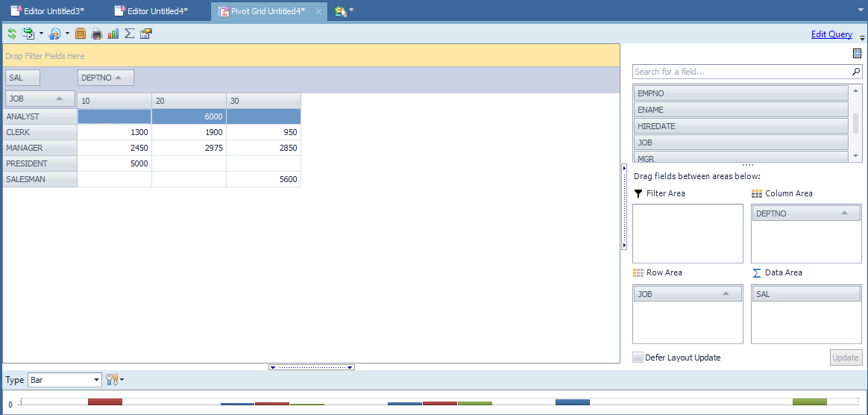Viewport: 868px width, 415px height.
Task: Select the DEPTNO 10 column header
Action: point(115,101)
